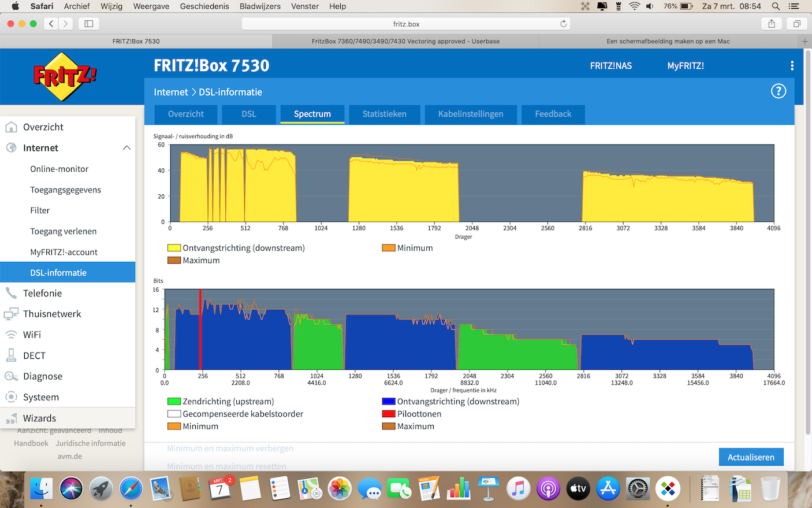Reload page with Safari refresh icon
812x508 pixels.
563,24
